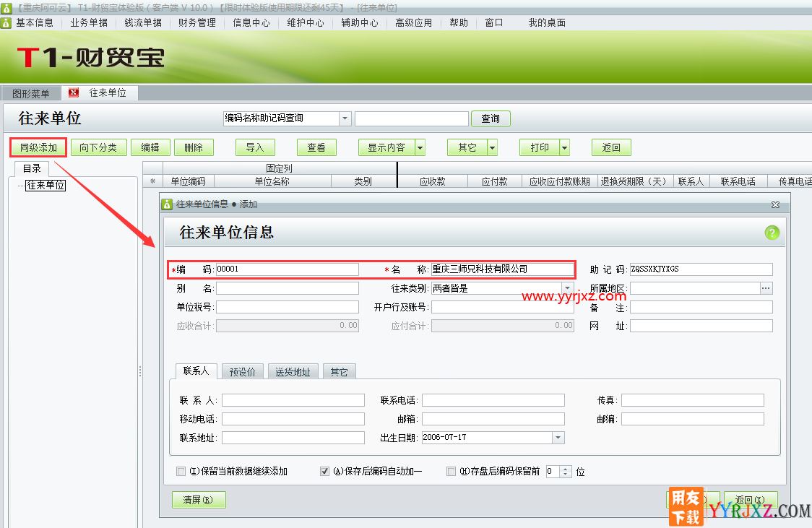The image size is (812, 528).
Task: Open the 出生日期 date dropdown
Action: point(558,438)
